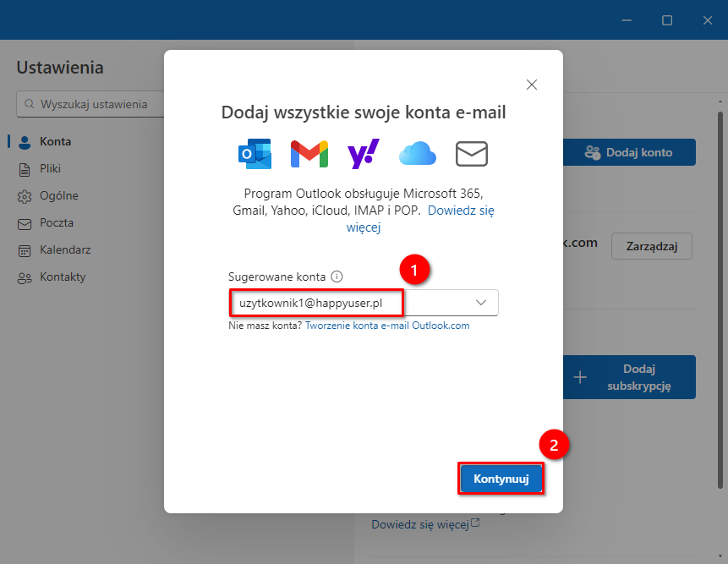The width and height of the screenshot is (728, 564).
Task: Select the Kontakty settings category
Action: tap(63, 277)
